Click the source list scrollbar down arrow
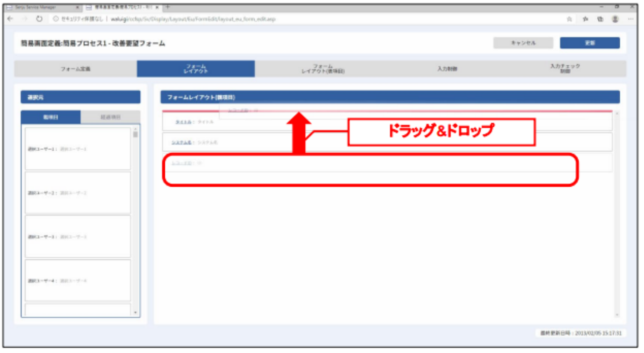The height and width of the screenshot is (353, 644). coord(135,313)
